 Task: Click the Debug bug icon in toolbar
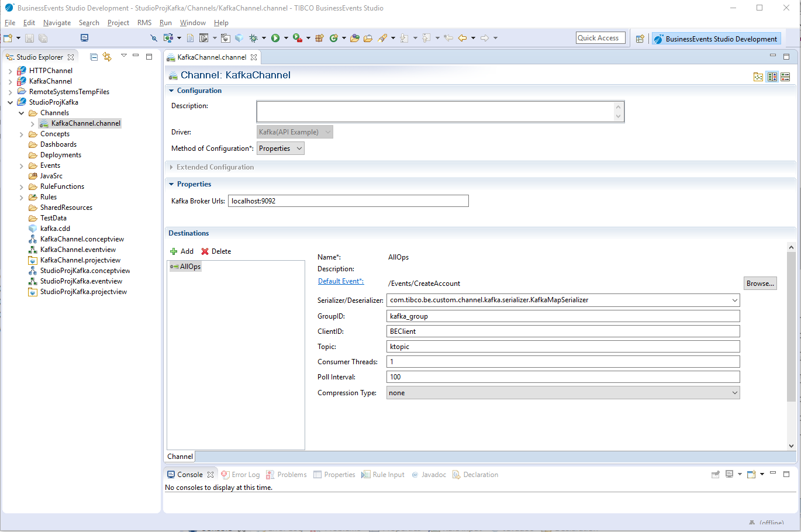[x=253, y=38]
